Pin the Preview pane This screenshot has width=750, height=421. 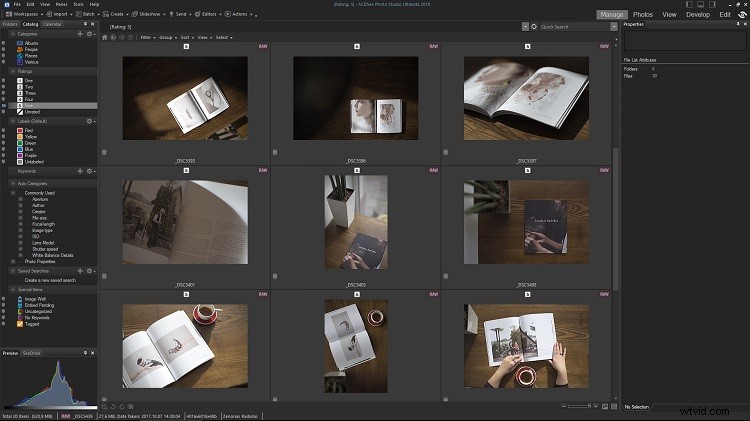pyautogui.click(x=85, y=353)
